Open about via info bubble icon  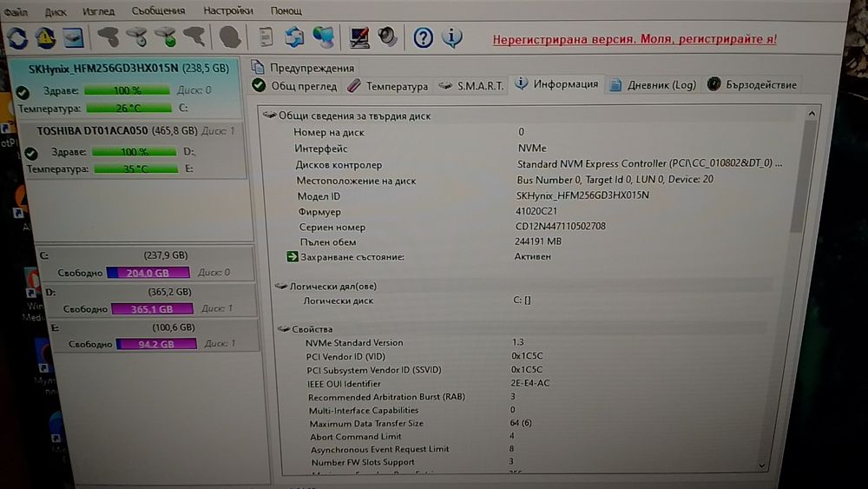coord(451,37)
